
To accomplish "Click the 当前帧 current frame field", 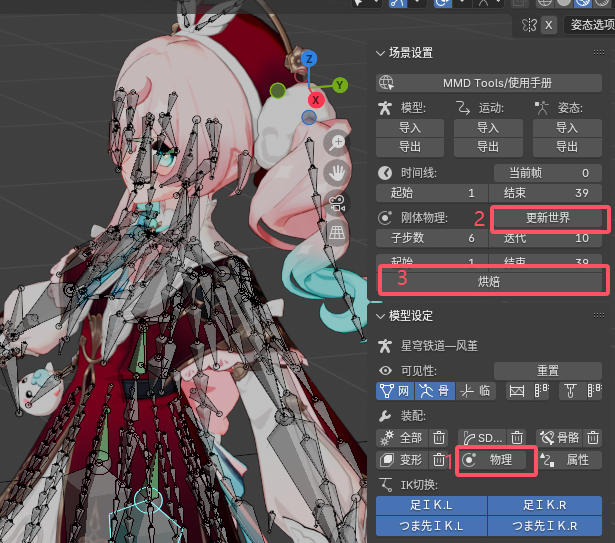I will click(x=548, y=173).
